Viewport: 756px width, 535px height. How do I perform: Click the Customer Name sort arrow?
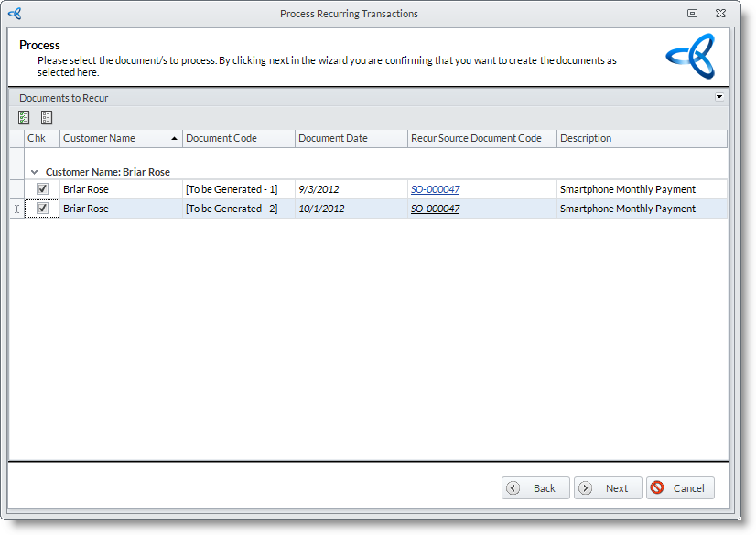point(174,139)
